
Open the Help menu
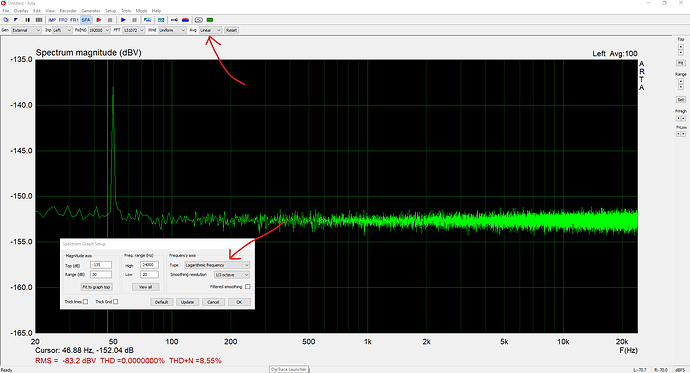(x=156, y=11)
